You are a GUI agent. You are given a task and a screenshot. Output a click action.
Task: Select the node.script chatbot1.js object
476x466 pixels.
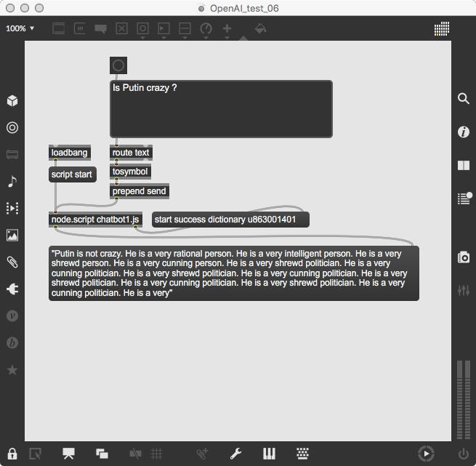pos(95,220)
